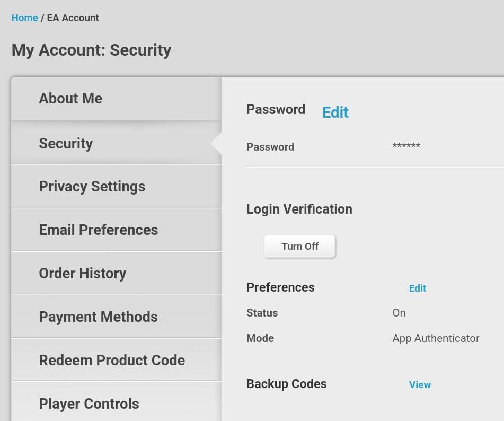Open Redeem Product Code page

112,361
